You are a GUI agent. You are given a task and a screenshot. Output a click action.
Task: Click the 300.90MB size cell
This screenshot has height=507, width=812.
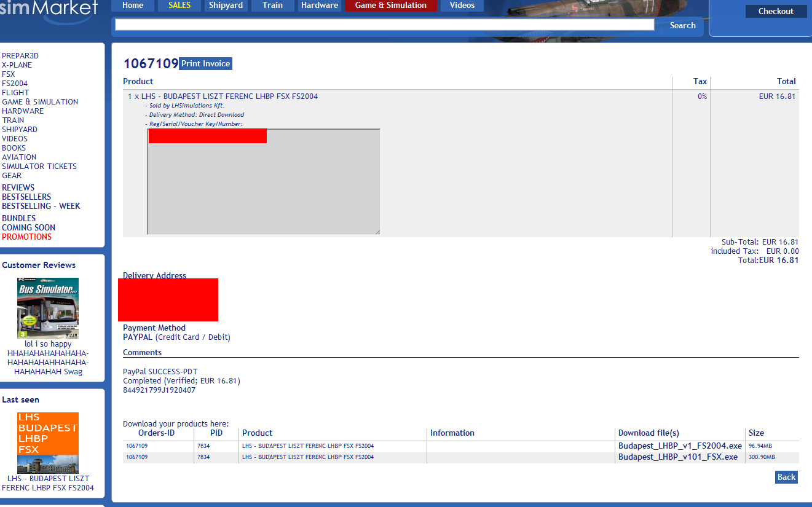[762, 457]
